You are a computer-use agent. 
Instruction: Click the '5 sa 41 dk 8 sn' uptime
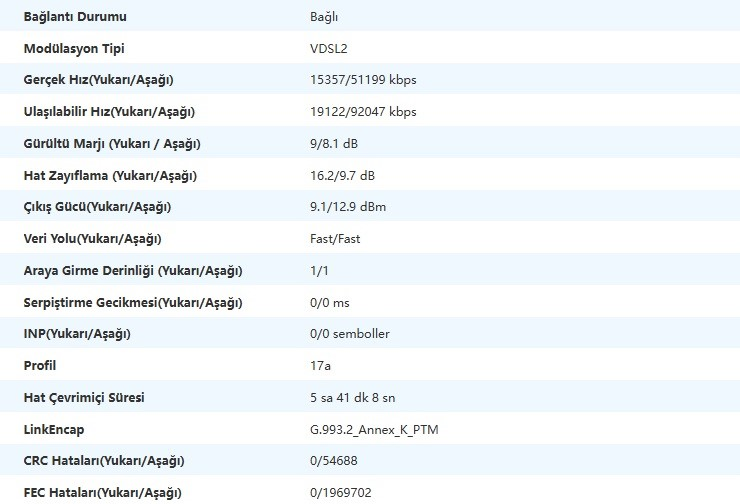coord(353,398)
